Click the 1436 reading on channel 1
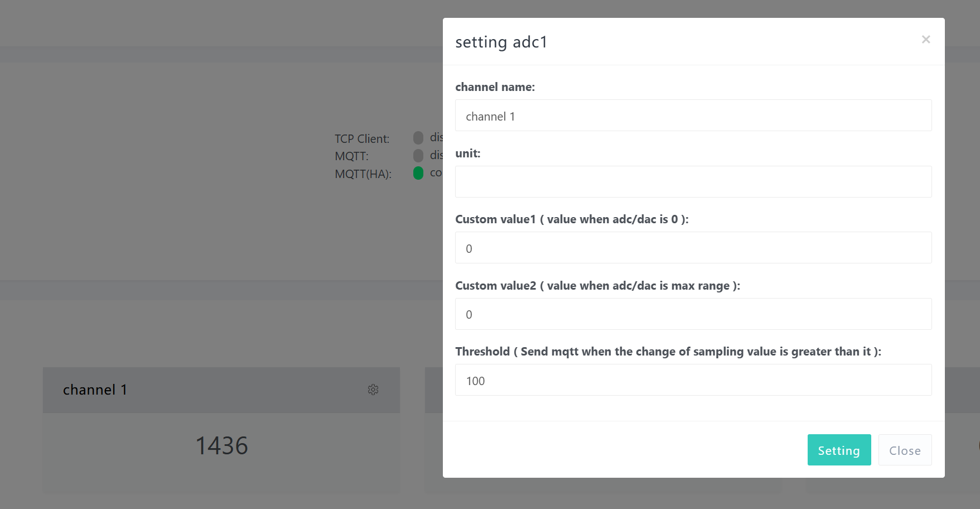The height and width of the screenshot is (509, 980). [x=221, y=445]
